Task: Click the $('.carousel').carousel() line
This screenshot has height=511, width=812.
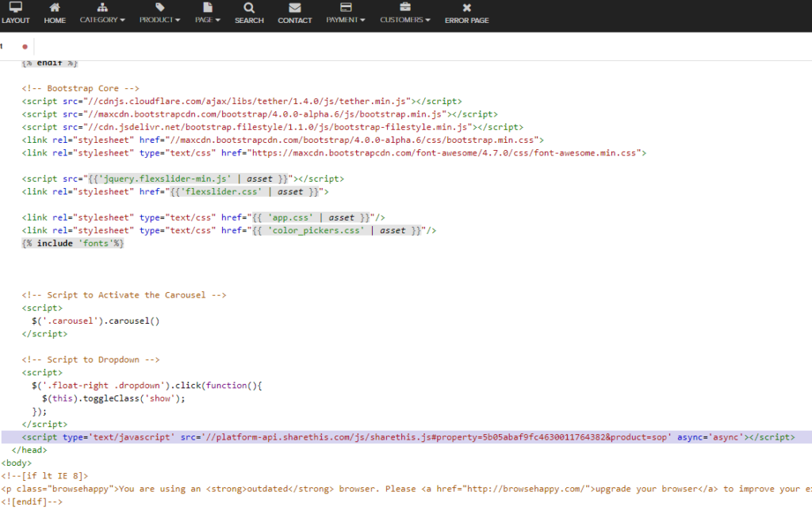Action: coord(96,321)
